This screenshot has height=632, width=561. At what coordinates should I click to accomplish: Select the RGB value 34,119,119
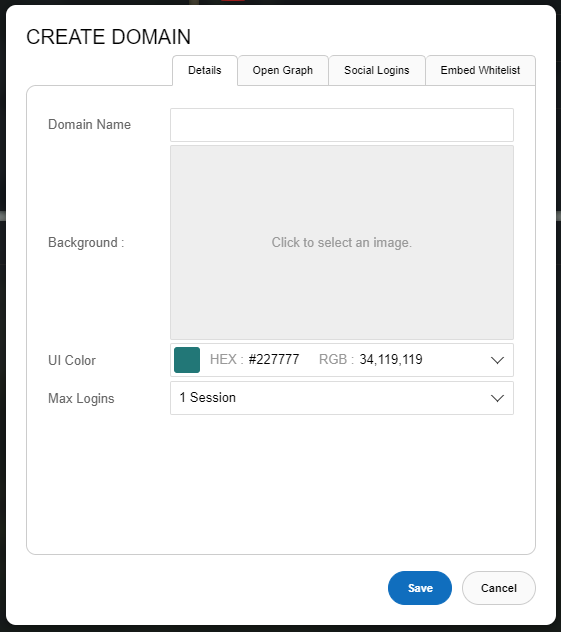pos(391,359)
